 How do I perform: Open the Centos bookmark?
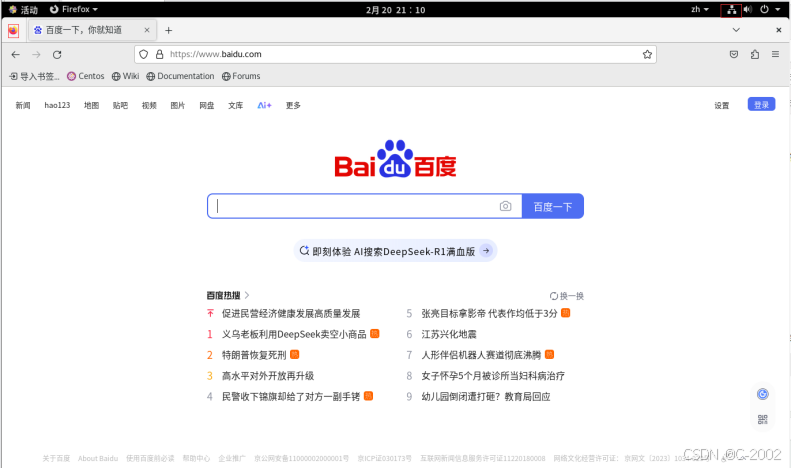tap(86, 76)
